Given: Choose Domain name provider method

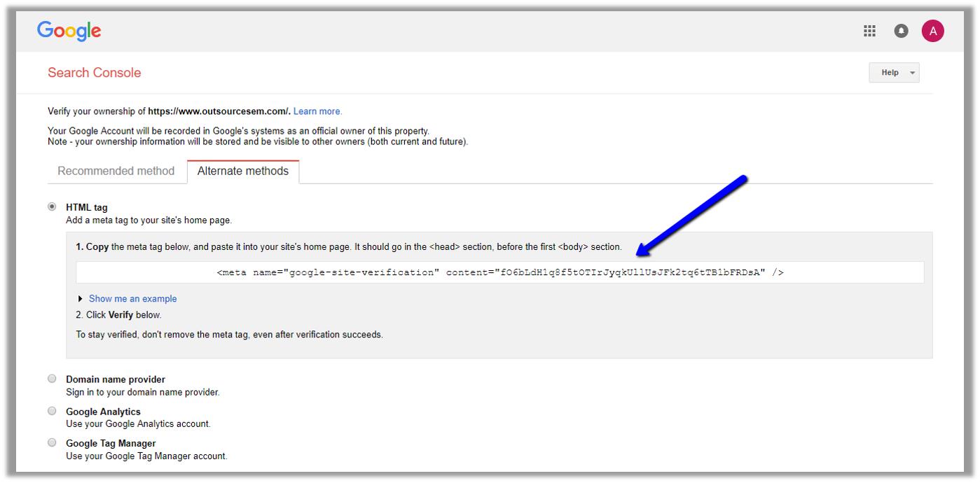Looking at the screenshot, I should coord(52,379).
